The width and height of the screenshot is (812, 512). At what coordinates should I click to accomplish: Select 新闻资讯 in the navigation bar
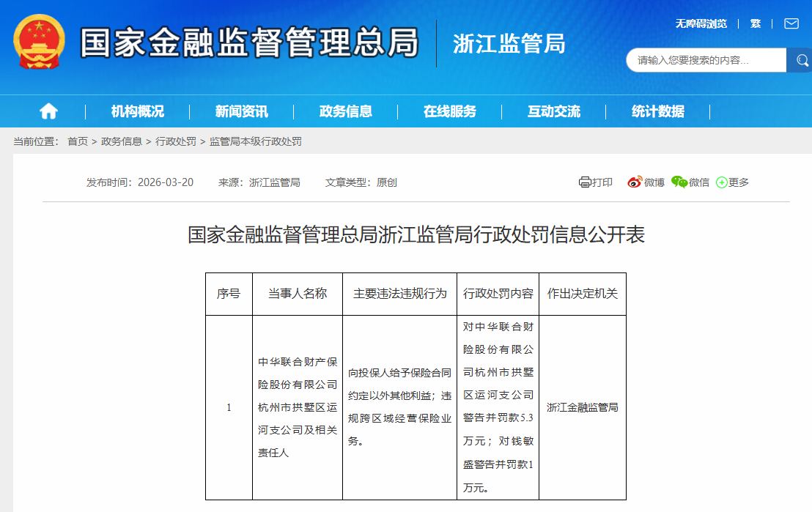point(242,111)
